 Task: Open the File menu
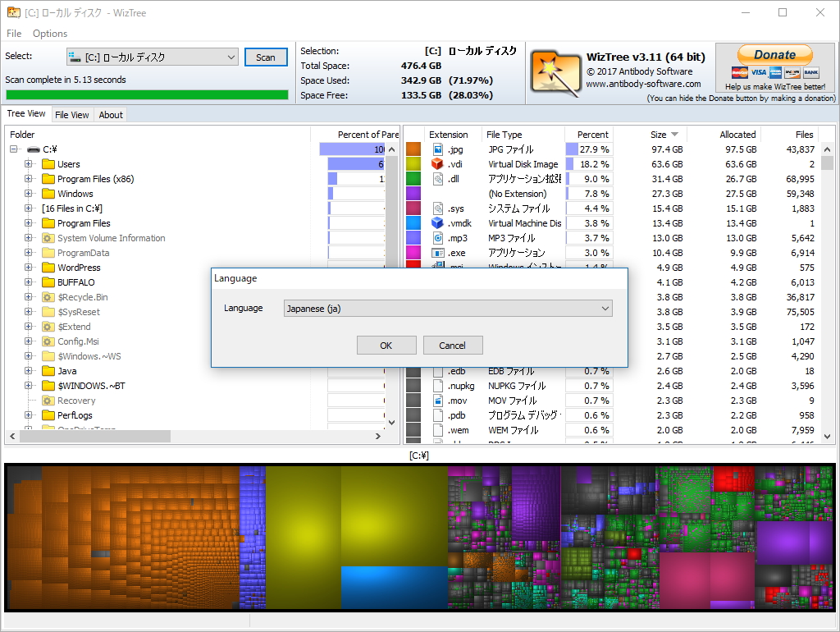coord(14,33)
